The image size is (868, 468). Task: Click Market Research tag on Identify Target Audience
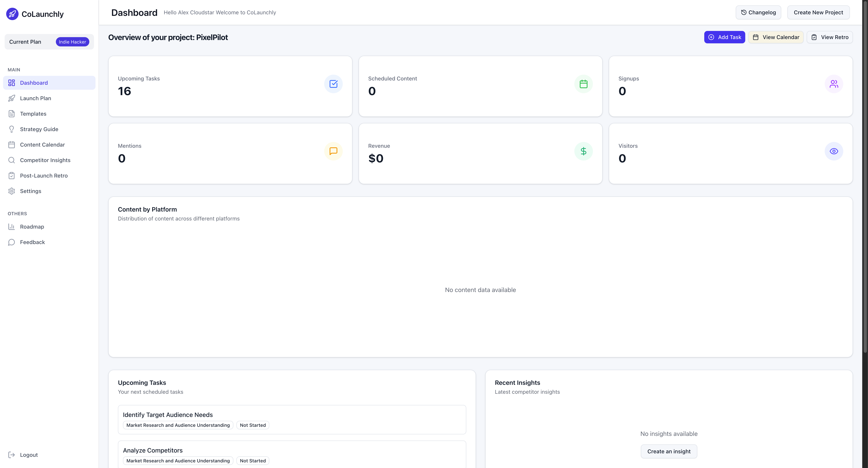178,425
